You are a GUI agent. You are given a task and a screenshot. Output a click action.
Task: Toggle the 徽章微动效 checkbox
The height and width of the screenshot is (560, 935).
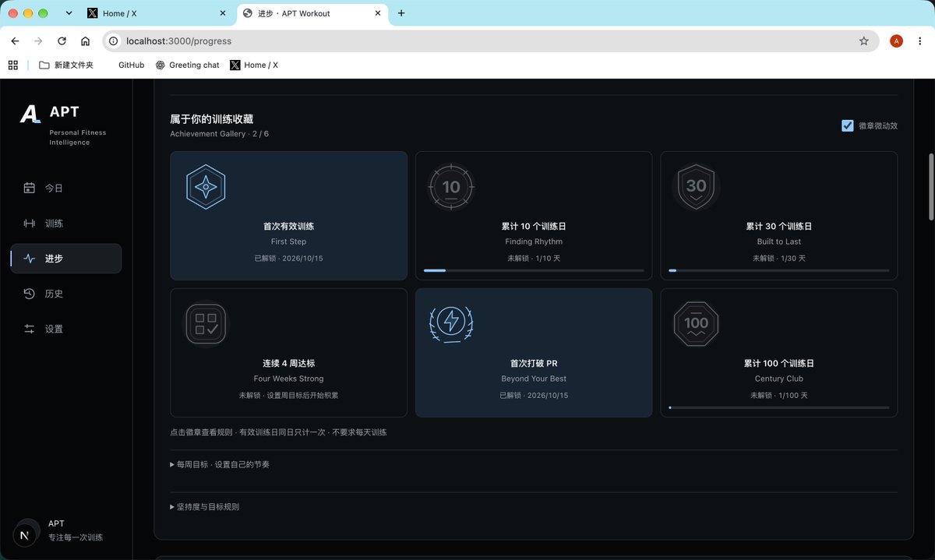pyautogui.click(x=848, y=125)
